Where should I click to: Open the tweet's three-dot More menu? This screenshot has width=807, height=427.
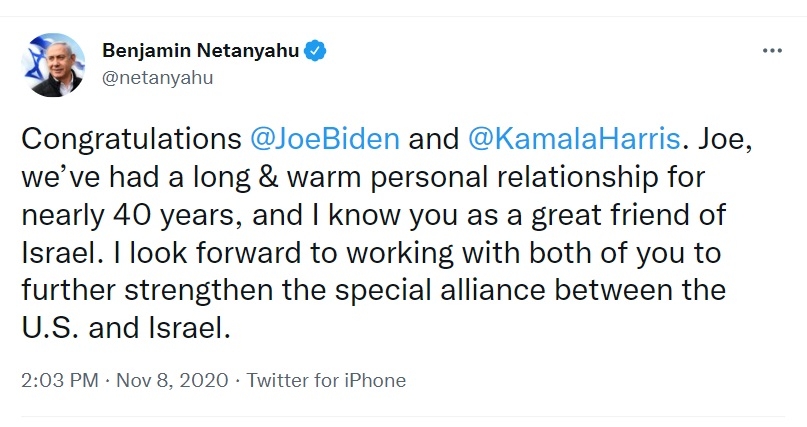click(772, 50)
